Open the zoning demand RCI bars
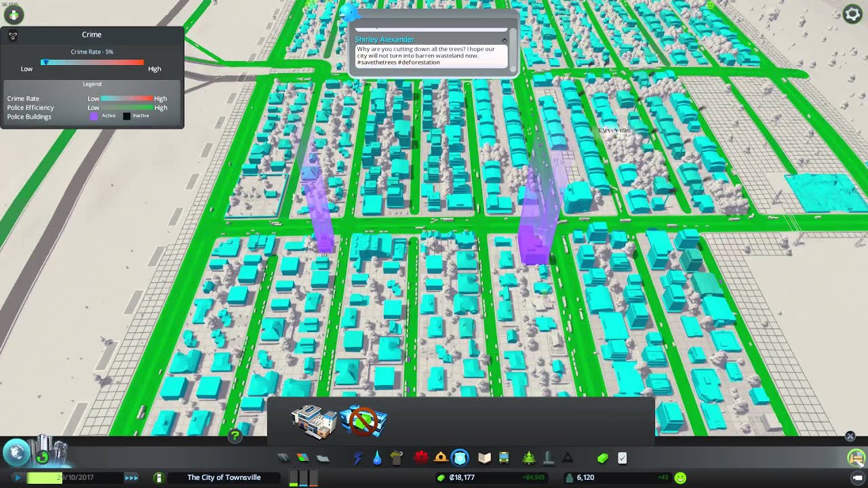This screenshot has height=488, width=868. 304,478
